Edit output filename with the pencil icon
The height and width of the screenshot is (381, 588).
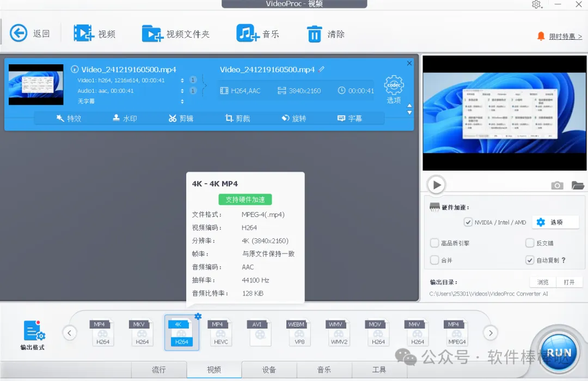[321, 69]
